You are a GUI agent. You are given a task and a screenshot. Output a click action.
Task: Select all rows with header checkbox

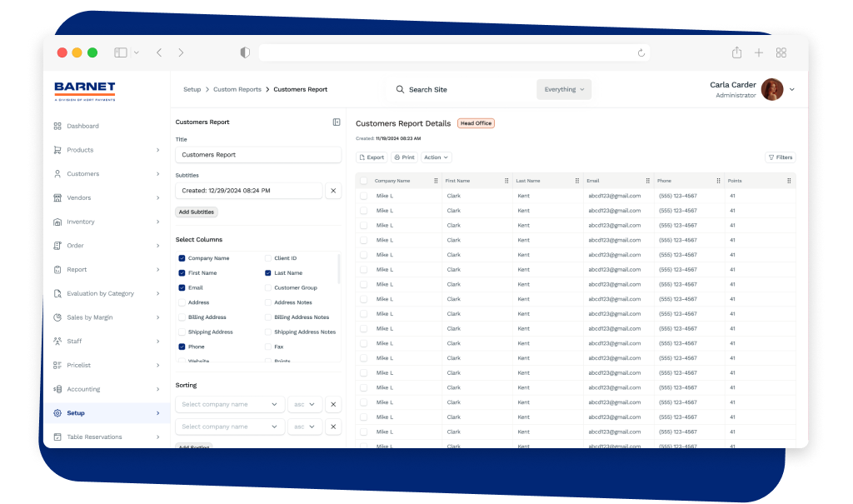coord(363,181)
